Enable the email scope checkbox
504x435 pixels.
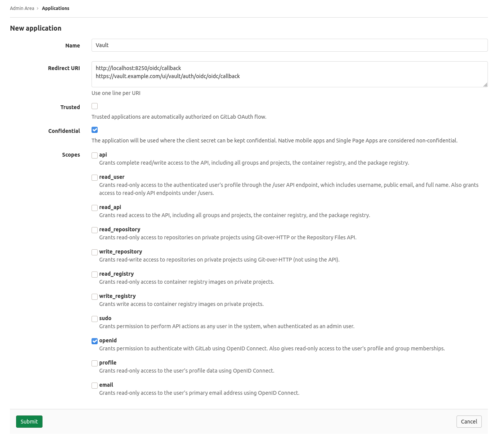pyautogui.click(x=95, y=385)
